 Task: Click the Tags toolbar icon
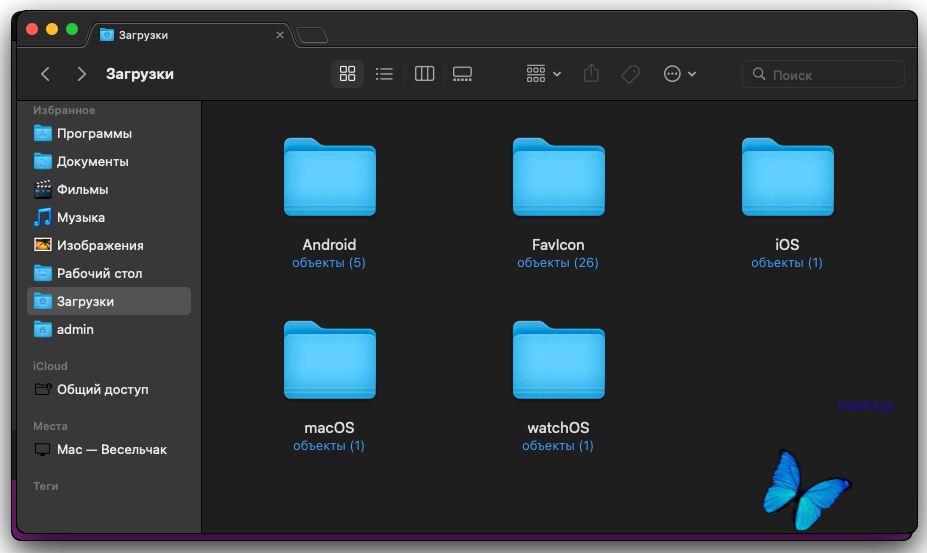tap(630, 74)
